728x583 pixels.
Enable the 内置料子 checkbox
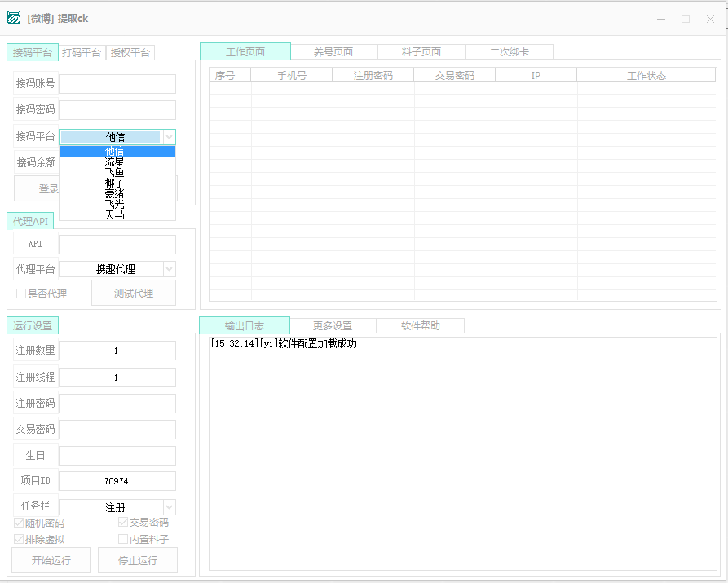pos(123,539)
